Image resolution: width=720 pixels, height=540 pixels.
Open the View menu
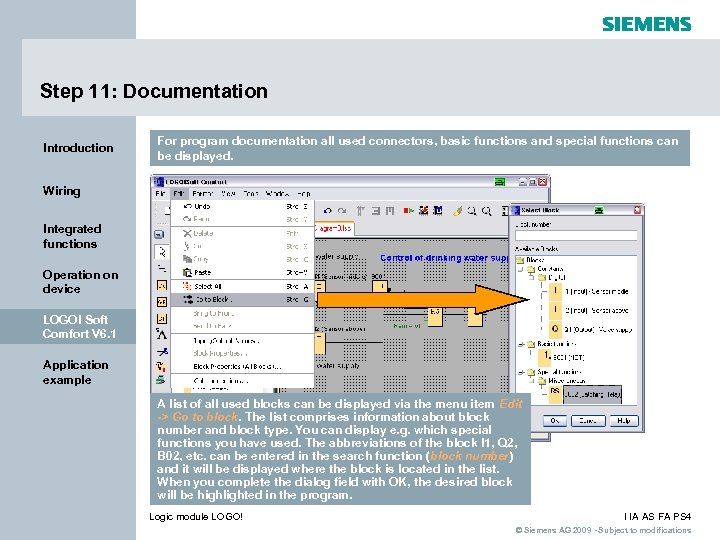pos(228,194)
